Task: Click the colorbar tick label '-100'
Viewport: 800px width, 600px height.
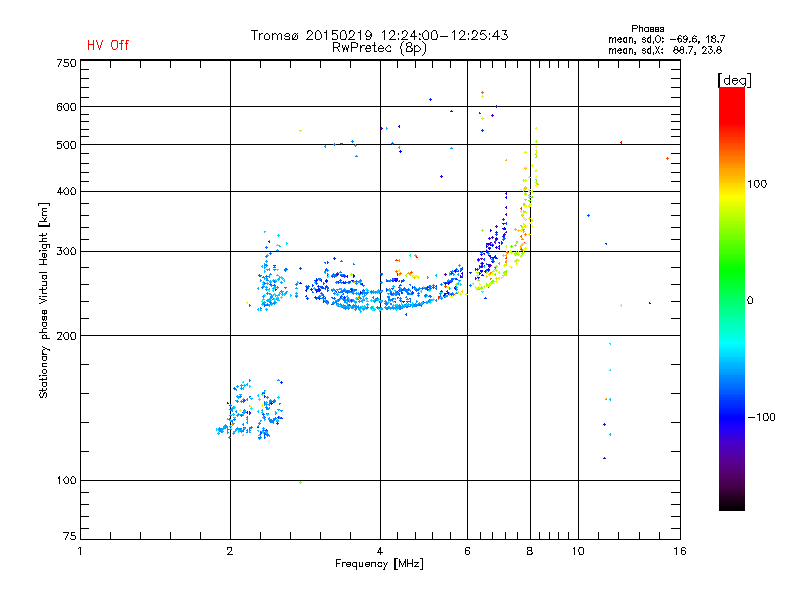Action: pos(761,417)
